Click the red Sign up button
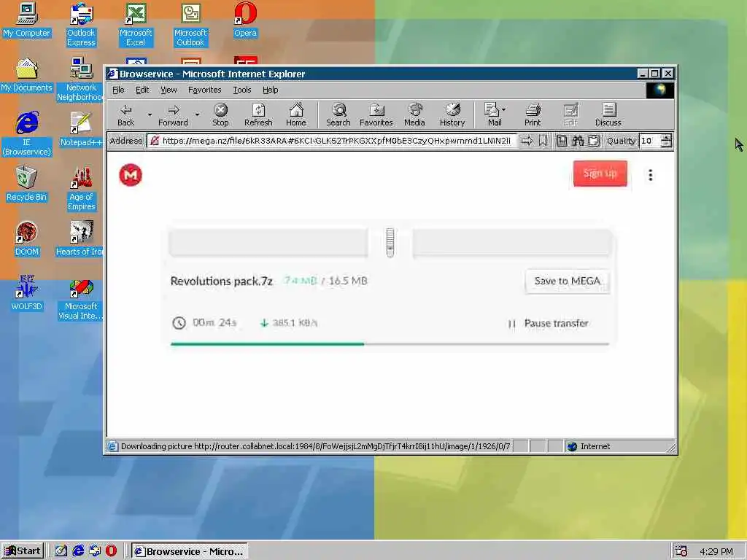 [x=600, y=174]
